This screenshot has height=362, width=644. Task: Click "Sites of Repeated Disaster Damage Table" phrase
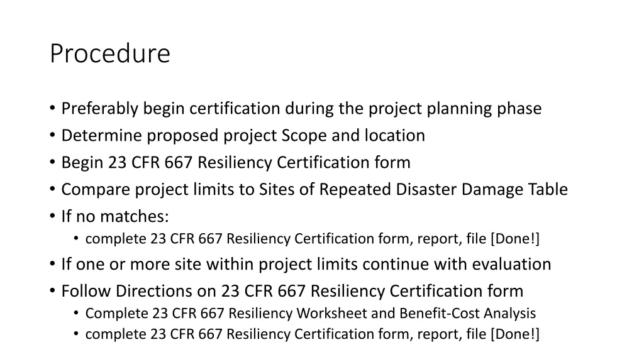coord(414,190)
